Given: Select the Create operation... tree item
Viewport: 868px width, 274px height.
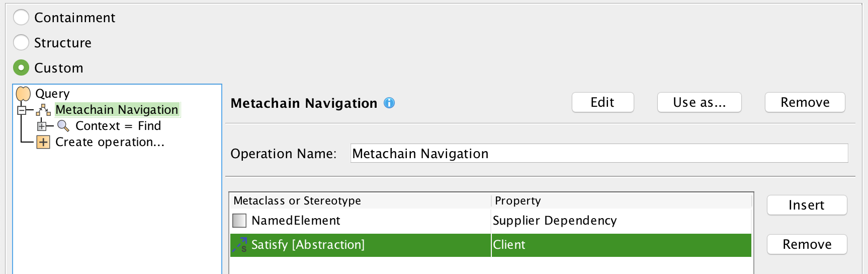Looking at the screenshot, I should (x=110, y=142).
